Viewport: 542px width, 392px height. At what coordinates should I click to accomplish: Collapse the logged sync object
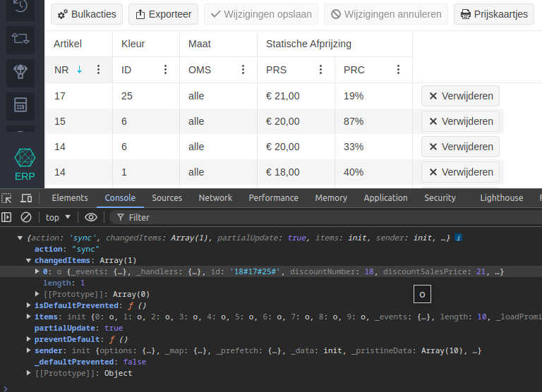20,238
